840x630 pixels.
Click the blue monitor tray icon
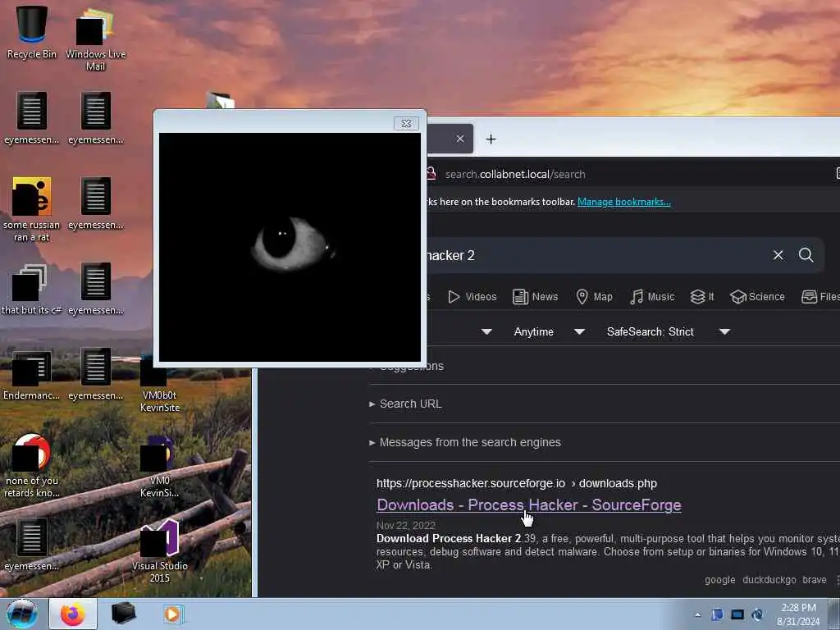[x=737, y=614]
